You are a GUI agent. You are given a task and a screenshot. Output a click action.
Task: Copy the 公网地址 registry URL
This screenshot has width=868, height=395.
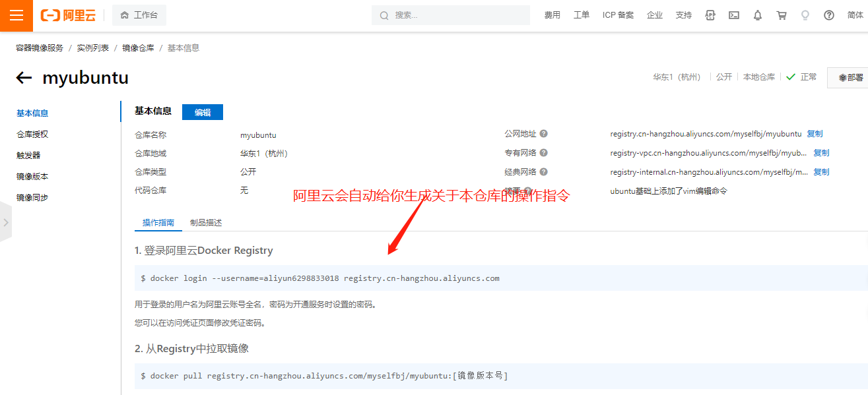pyautogui.click(x=815, y=134)
